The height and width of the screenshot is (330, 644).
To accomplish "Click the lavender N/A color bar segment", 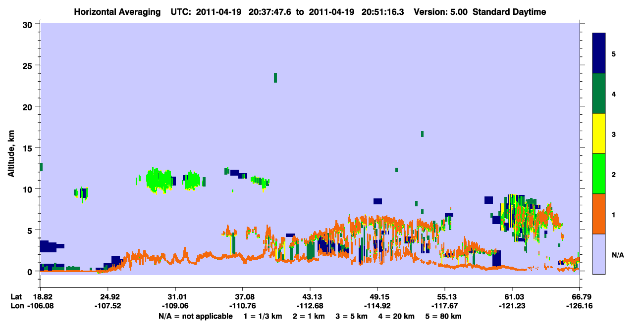I will (x=599, y=253).
